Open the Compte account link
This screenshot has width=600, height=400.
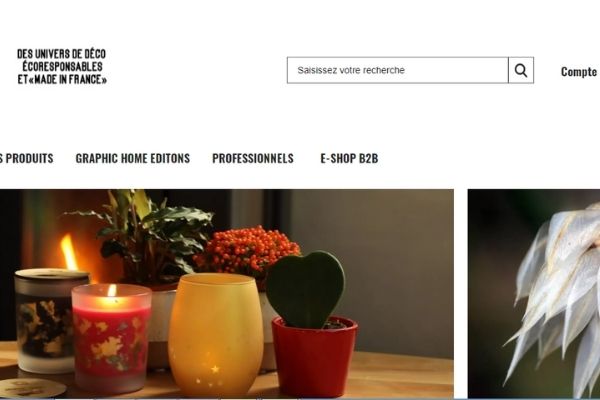(579, 72)
